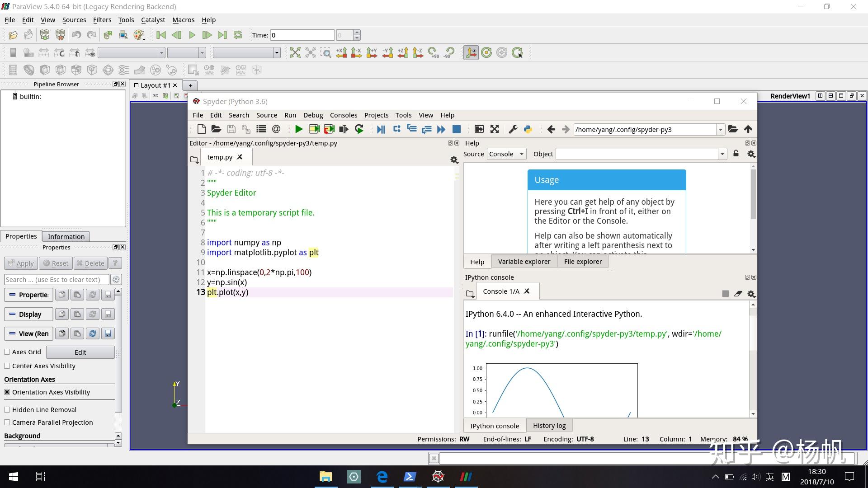This screenshot has height=488, width=868.
Task: Click the Reset button in Properties
Action: 56,263
